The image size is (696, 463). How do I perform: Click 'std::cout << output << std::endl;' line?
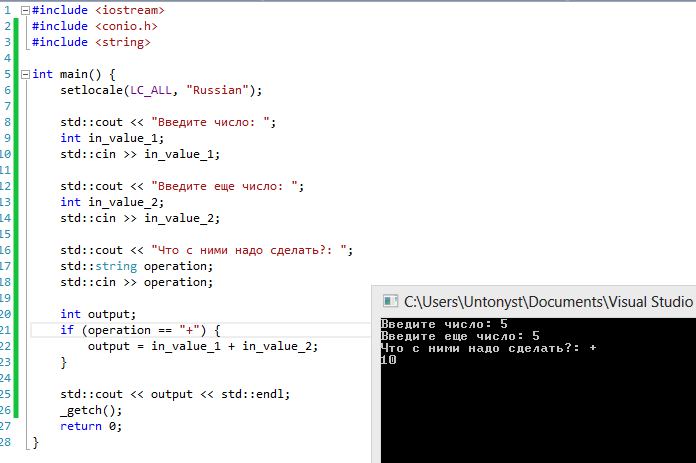(x=175, y=394)
